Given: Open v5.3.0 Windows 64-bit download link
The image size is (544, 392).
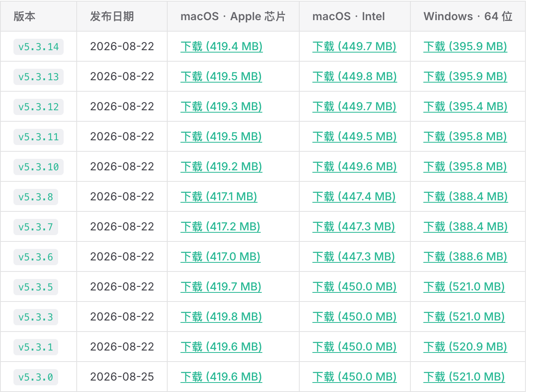Looking at the screenshot, I should click(464, 377).
